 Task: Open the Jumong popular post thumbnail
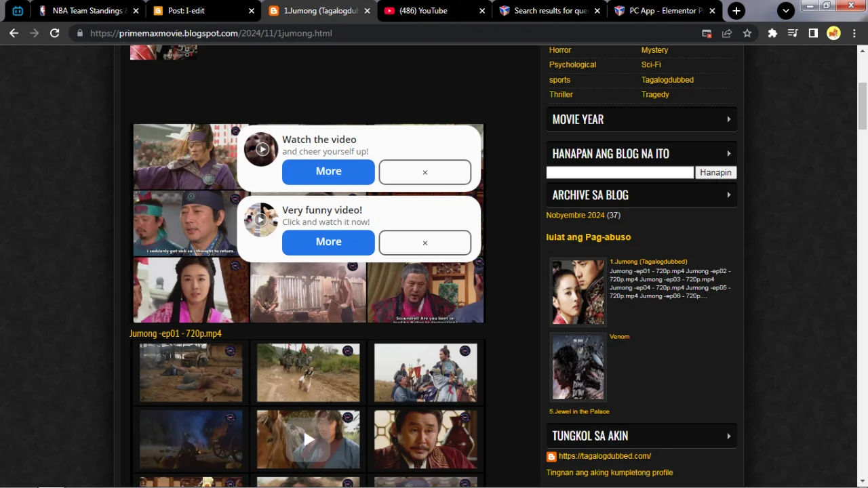578,292
